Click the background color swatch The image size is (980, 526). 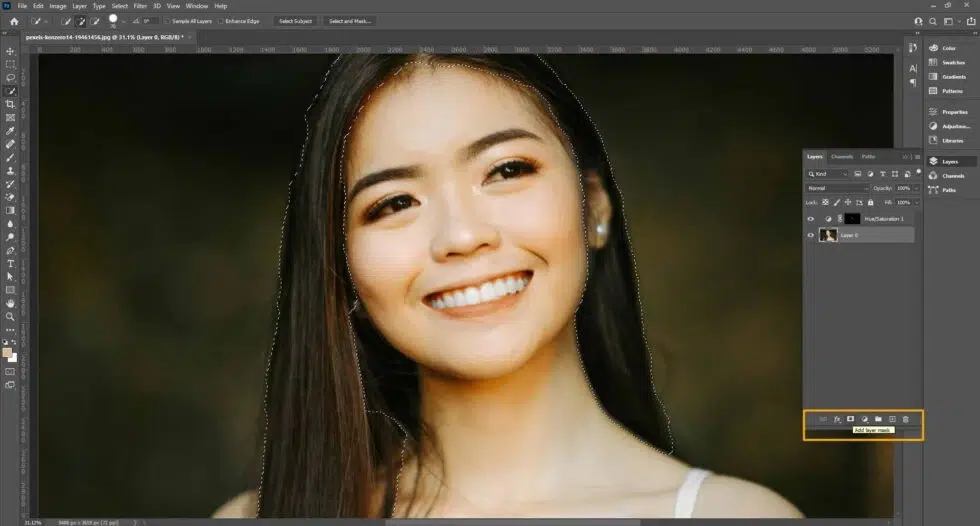coord(13,359)
